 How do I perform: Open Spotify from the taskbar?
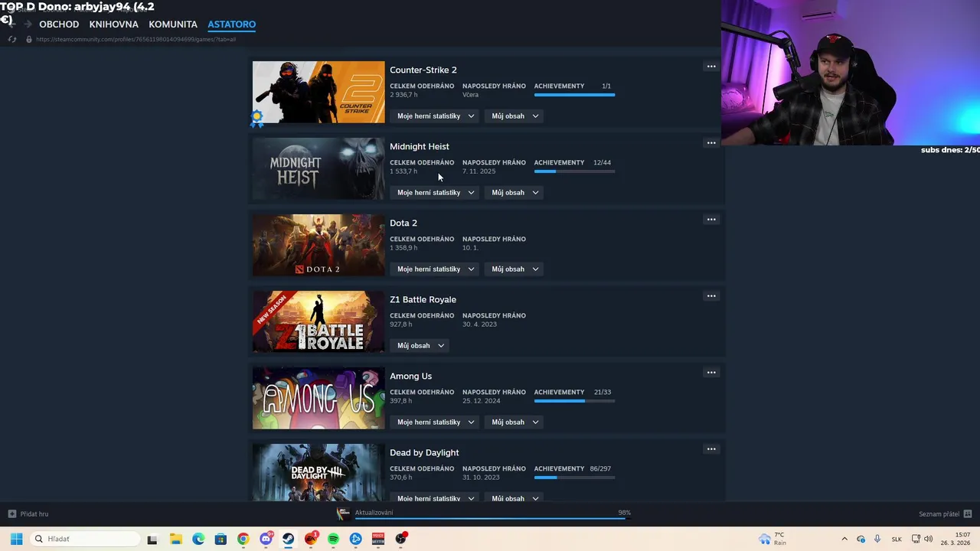click(x=333, y=539)
